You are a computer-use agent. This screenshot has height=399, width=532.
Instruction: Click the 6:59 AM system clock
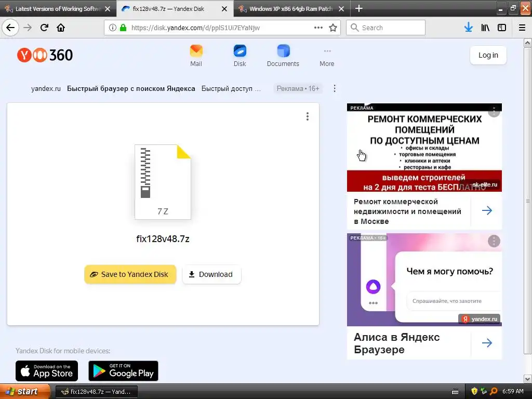[x=513, y=391]
